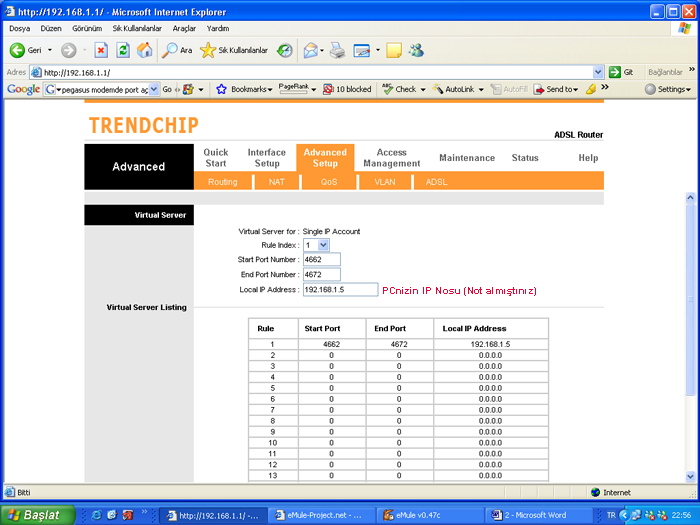Open the Back button history arrow
The image size is (700, 525).
point(50,50)
